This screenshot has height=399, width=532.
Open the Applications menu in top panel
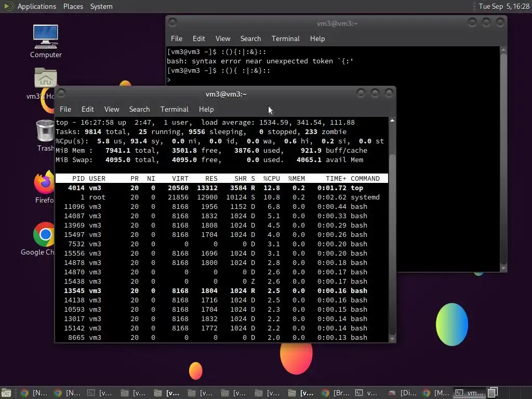tap(37, 6)
